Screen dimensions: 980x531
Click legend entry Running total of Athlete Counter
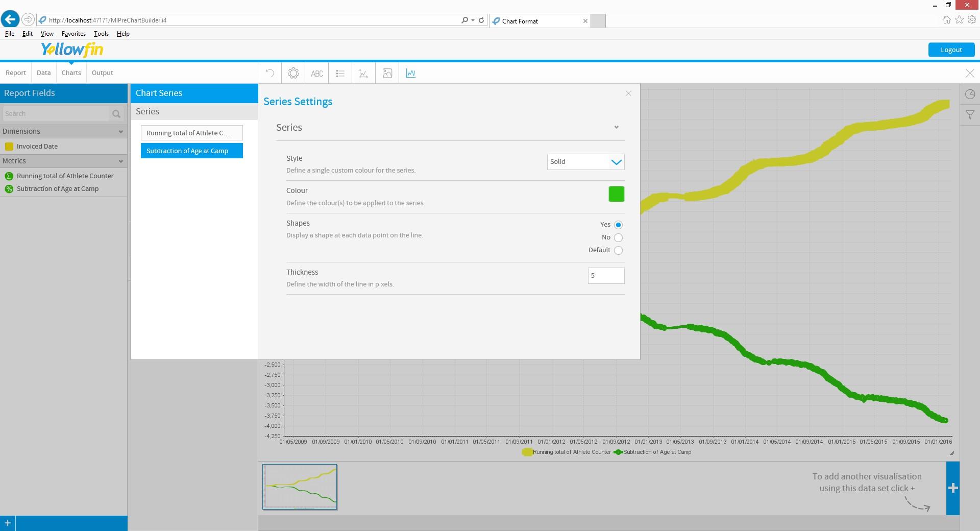567,452
